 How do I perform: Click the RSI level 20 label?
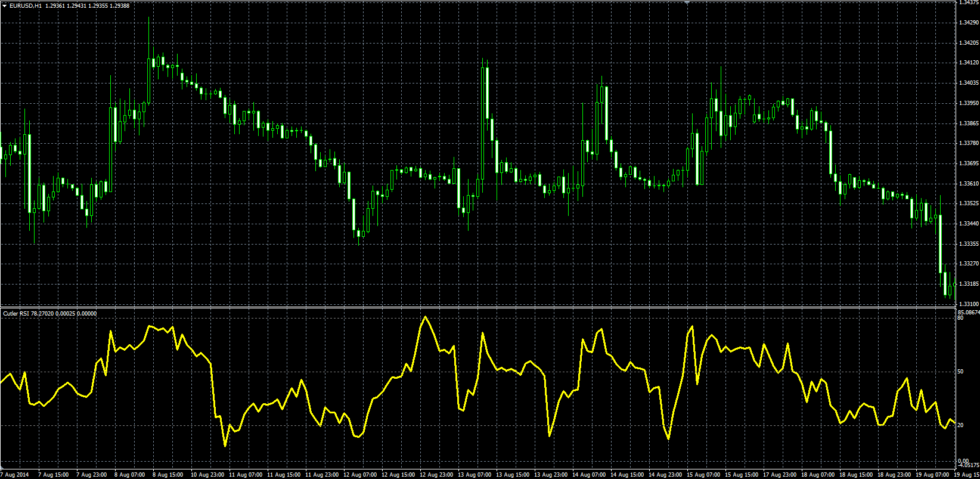960,425
